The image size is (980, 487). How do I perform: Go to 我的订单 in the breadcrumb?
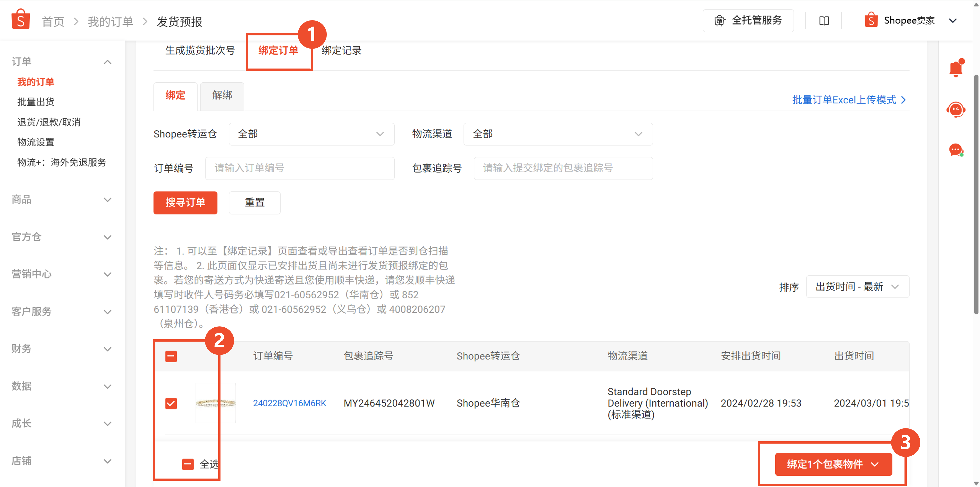click(x=110, y=22)
